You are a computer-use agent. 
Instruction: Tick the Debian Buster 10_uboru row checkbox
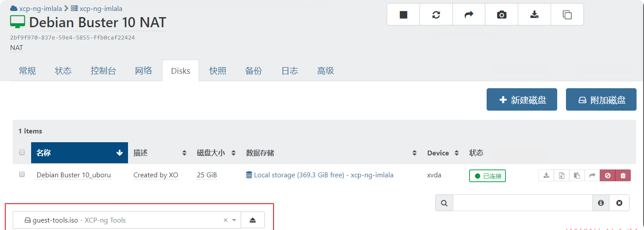pos(22,175)
